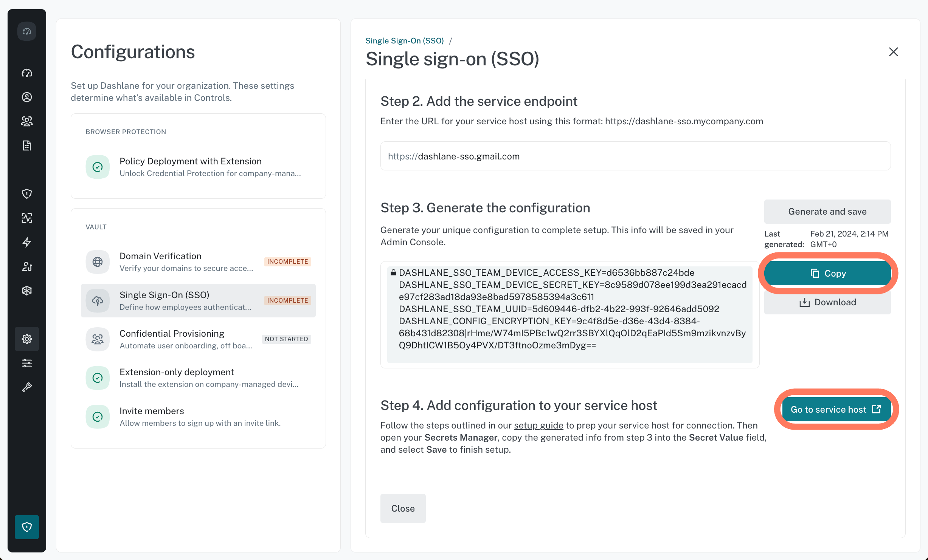Viewport: 928px width, 560px height.
Task: Click Generate and save button
Action: 827,212
